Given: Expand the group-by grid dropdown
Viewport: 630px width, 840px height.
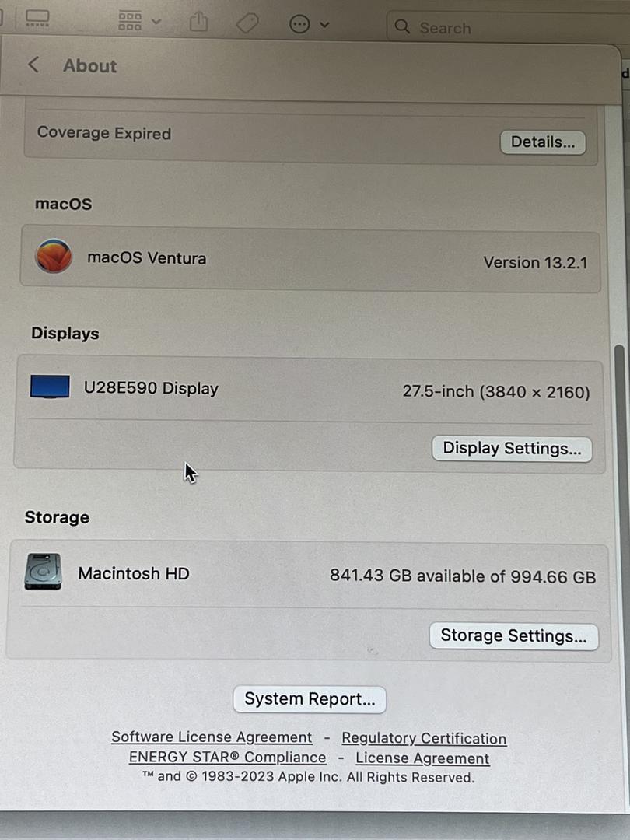Looking at the screenshot, I should (139, 22).
